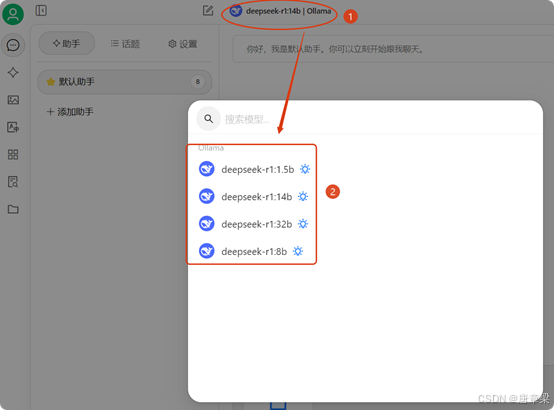Open the knowledge base sidebar icon

13,182
